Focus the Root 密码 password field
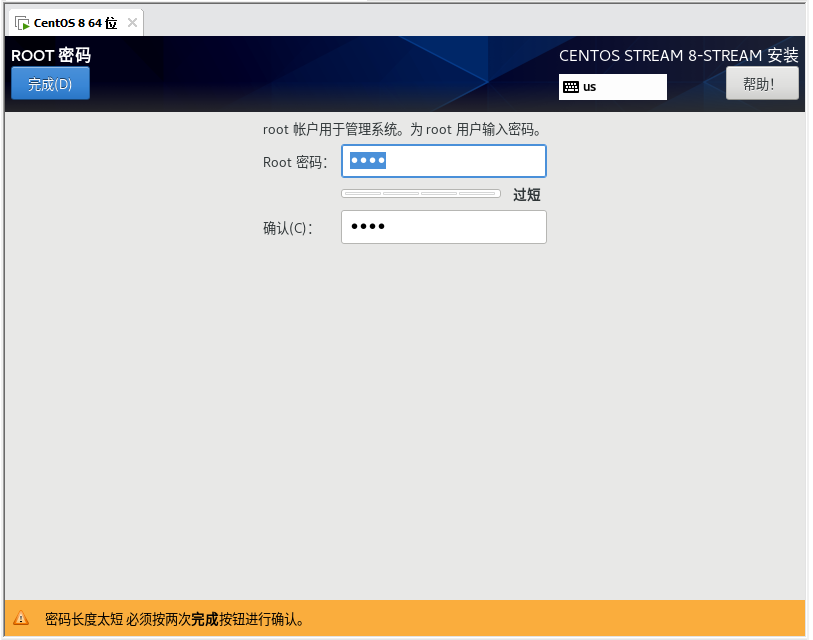Image resolution: width=813 pixels, height=640 pixels. (x=443, y=162)
